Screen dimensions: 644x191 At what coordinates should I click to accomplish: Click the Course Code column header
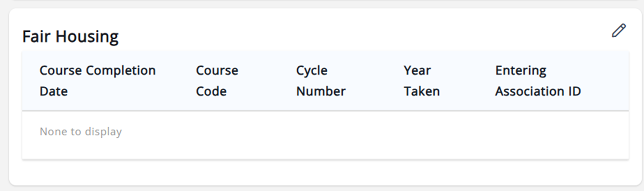[217, 81]
